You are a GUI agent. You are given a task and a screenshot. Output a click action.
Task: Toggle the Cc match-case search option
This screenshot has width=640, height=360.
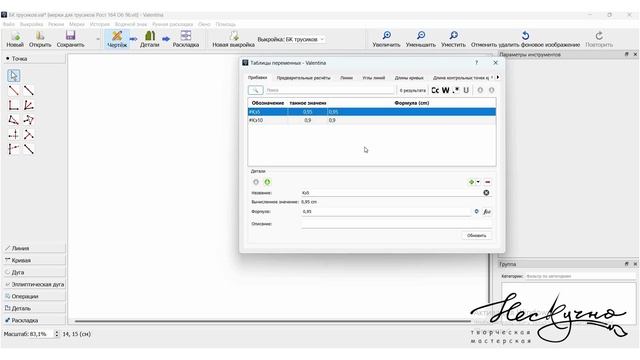435,90
